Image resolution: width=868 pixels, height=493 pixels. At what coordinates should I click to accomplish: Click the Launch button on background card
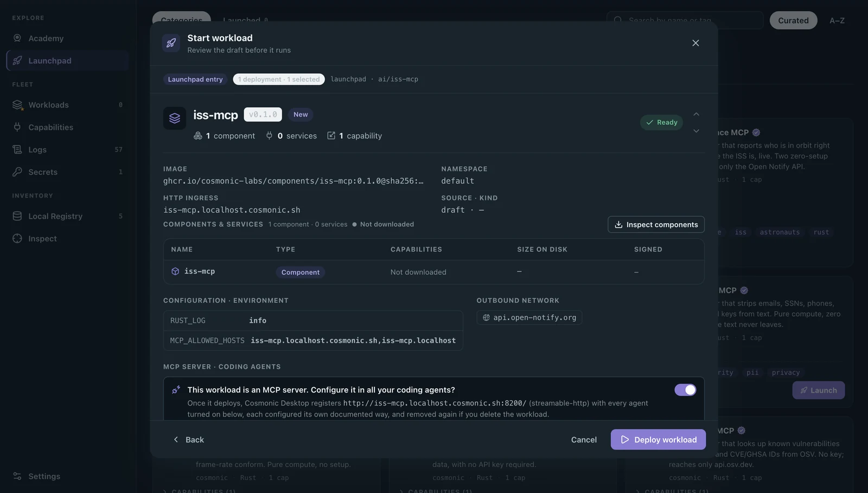point(819,390)
